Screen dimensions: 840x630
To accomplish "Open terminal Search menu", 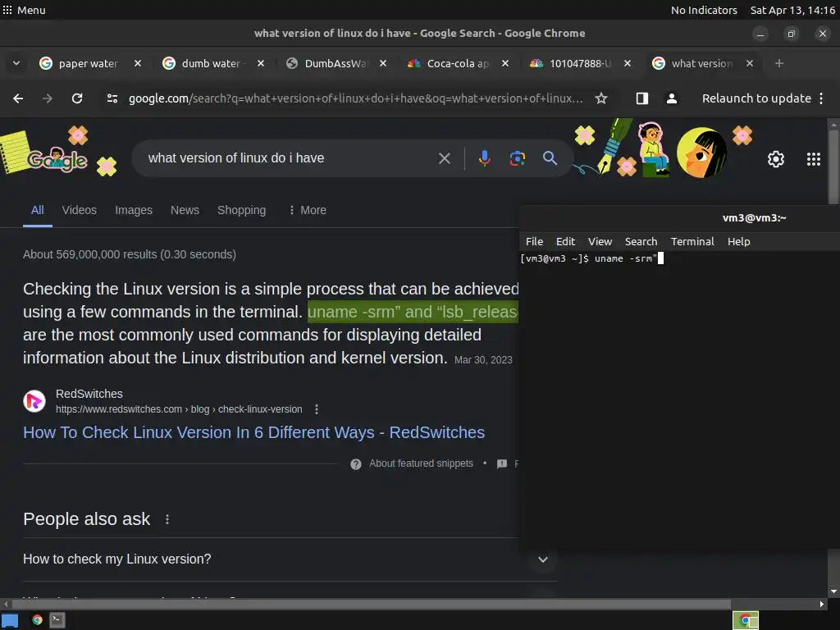I will (x=641, y=242).
